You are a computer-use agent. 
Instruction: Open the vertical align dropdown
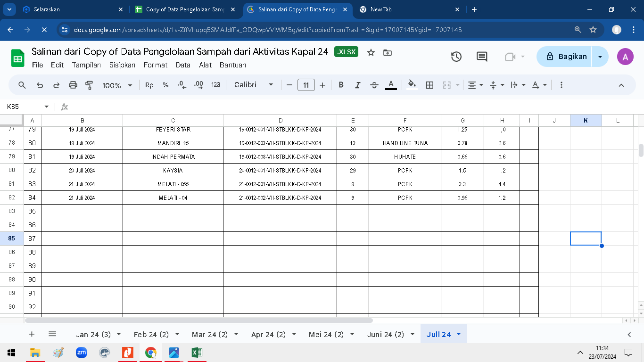point(497,85)
